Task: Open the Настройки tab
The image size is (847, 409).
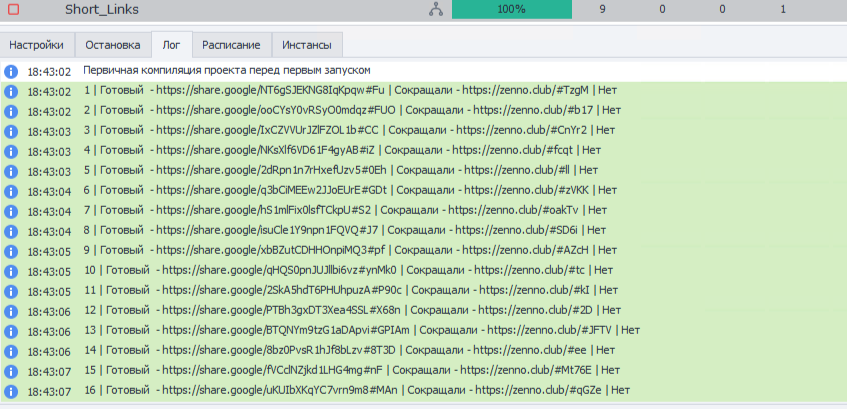Action: click(x=36, y=45)
